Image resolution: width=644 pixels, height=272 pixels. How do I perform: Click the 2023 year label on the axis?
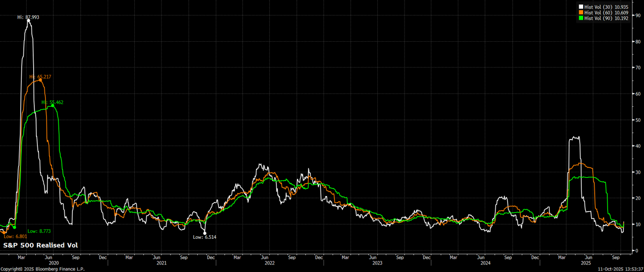click(377, 262)
